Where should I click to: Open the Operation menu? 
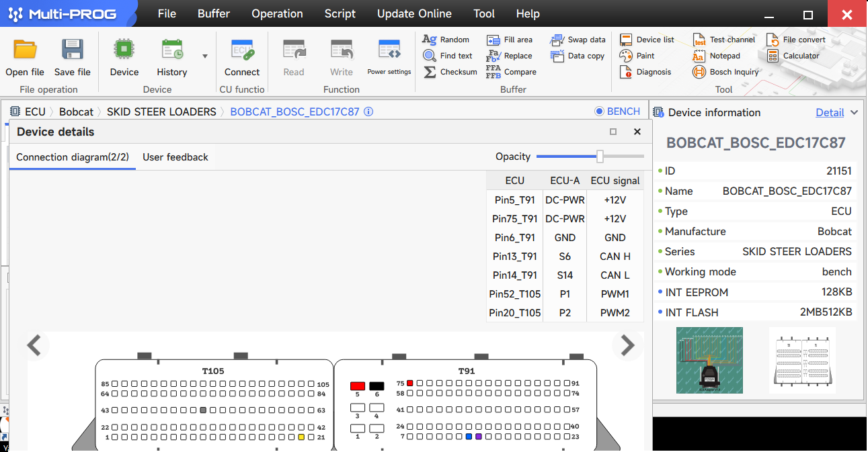[277, 13]
